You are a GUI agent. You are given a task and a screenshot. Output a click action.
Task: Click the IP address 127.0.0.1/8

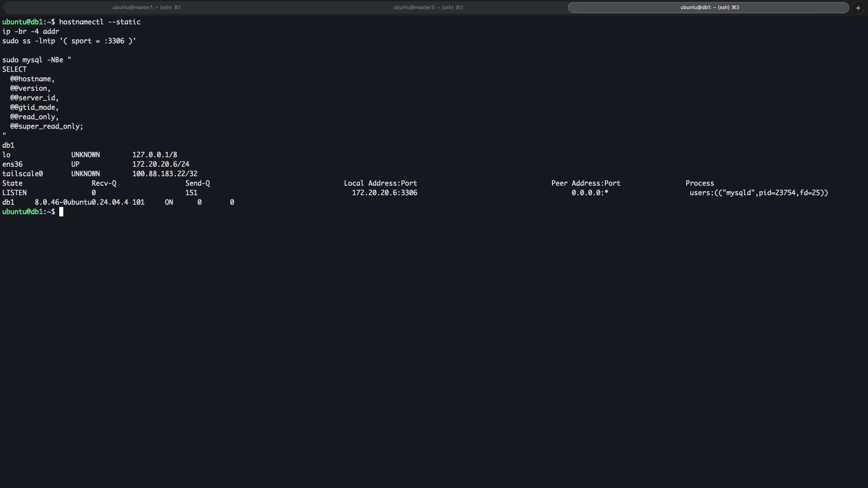click(x=155, y=155)
